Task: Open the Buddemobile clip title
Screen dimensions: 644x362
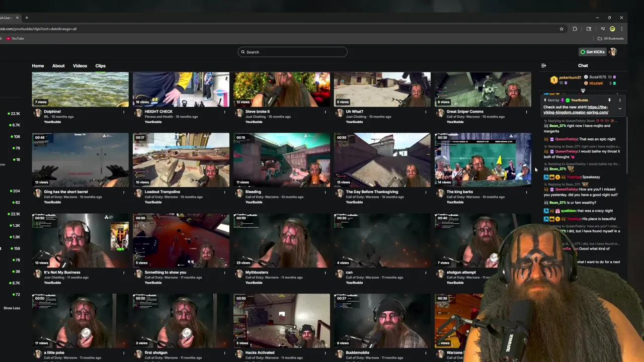Action: coord(358,353)
